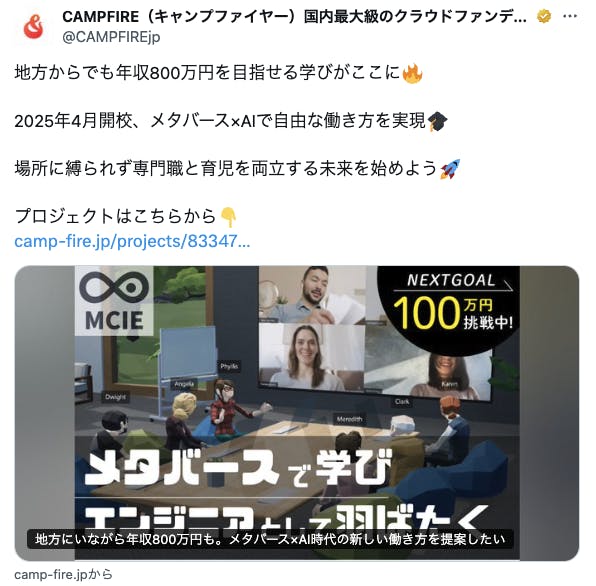Click the fire emoji in first line
This screenshot has width=596, height=586.
click(412, 73)
